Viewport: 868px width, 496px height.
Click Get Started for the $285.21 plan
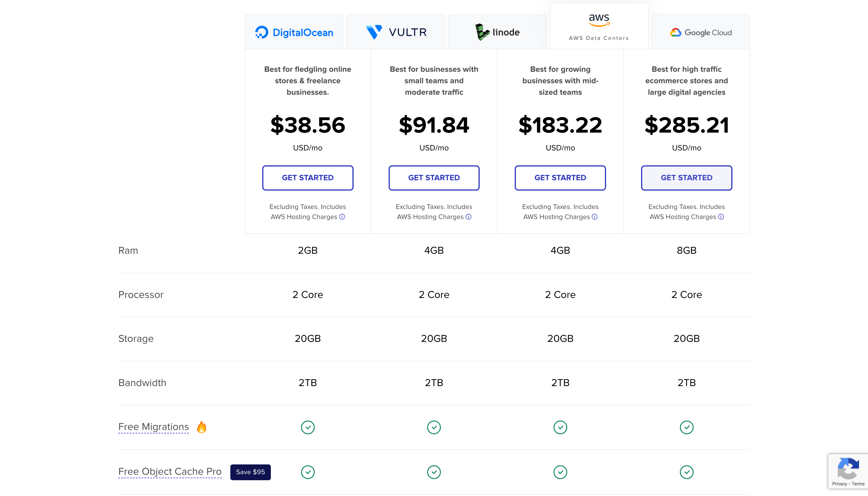point(686,178)
